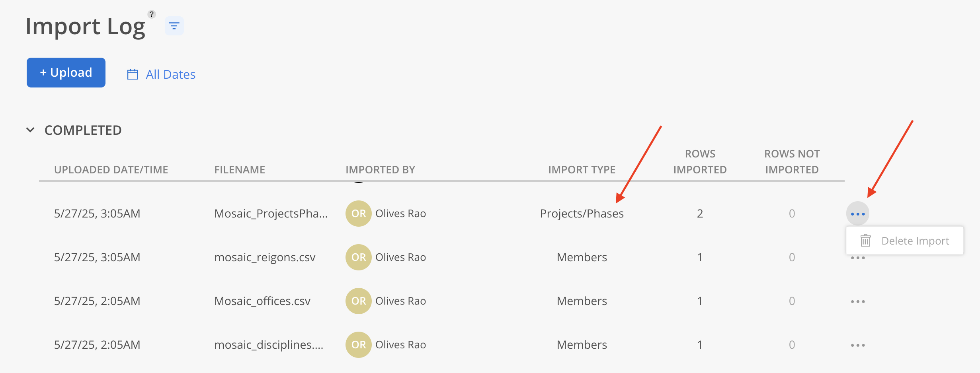The width and height of the screenshot is (980, 373).
Task: Click Olives Rao avatar in mosaic_reigons.csv row
Action: pyautogui.click(x=358, y=257)
